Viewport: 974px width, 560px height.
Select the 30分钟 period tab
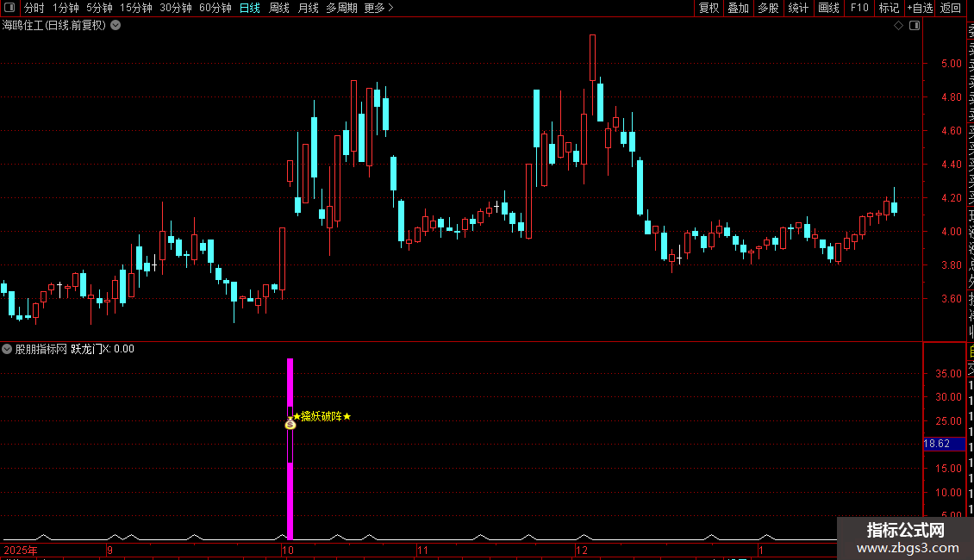click(x=175, y=8)
